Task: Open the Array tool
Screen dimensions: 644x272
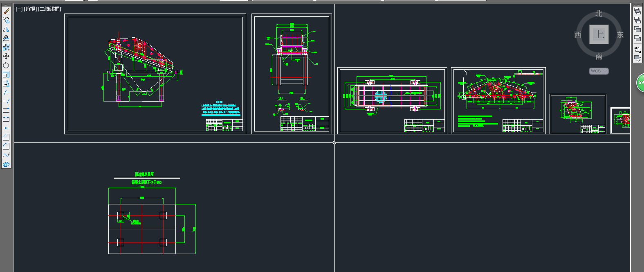Action: (6, 47)
